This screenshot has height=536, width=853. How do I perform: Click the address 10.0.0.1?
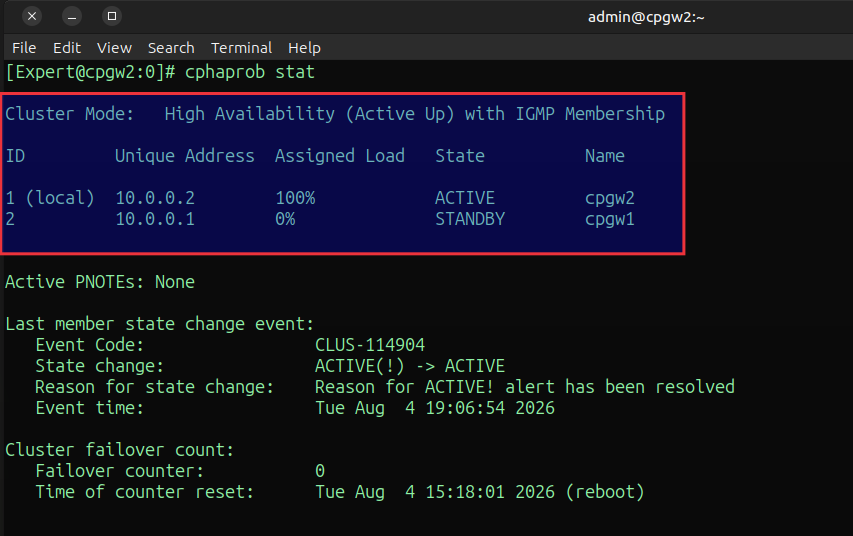point(155,219)
